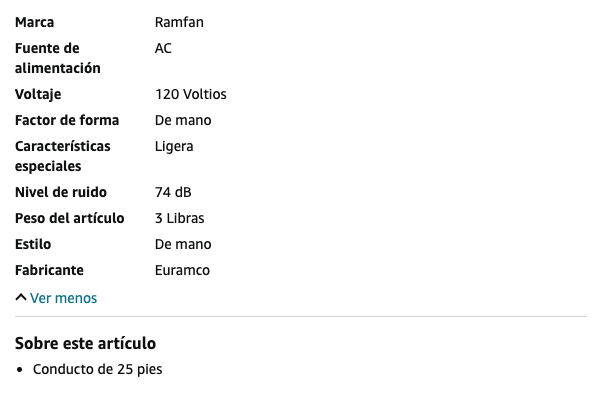Click the AC power source value
Image resolution: width=604 pixels, height=397 pixels.
tap(163, 49)
